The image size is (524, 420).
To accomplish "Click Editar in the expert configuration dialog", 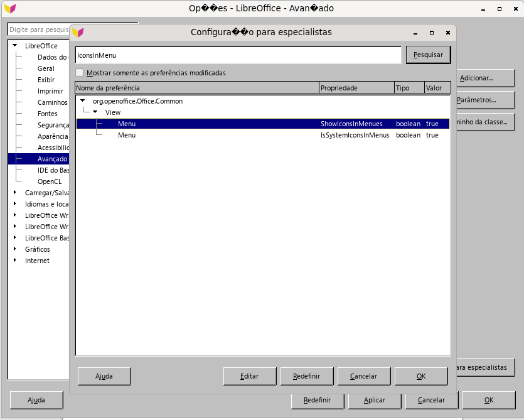I will click(x=250, y=376).
